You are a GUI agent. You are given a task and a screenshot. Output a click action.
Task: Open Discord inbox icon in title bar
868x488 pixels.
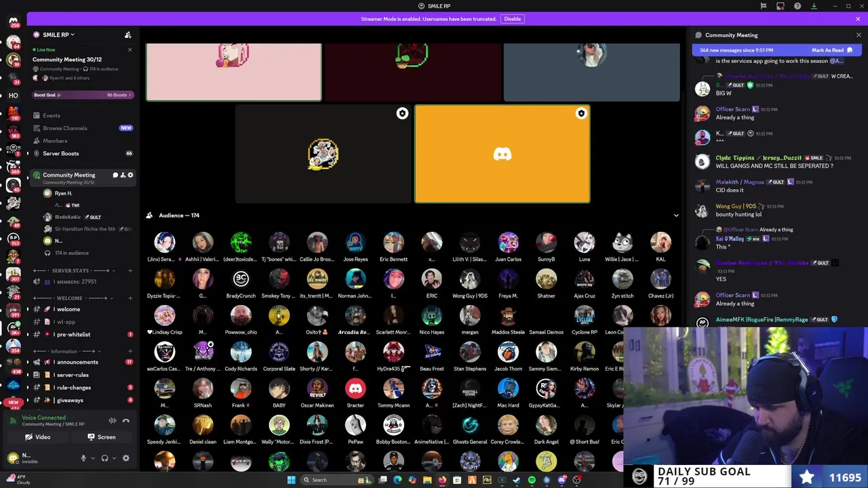point(781,6)
